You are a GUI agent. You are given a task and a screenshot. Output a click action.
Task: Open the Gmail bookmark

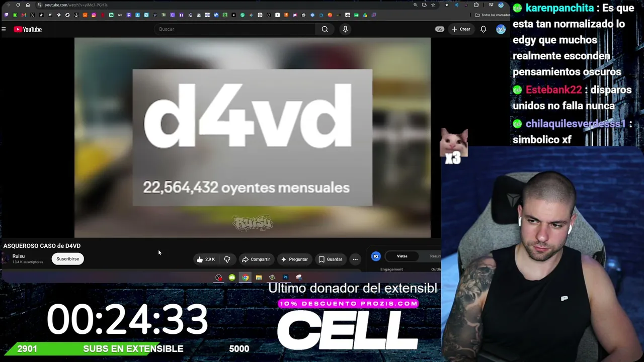[24, 15]
